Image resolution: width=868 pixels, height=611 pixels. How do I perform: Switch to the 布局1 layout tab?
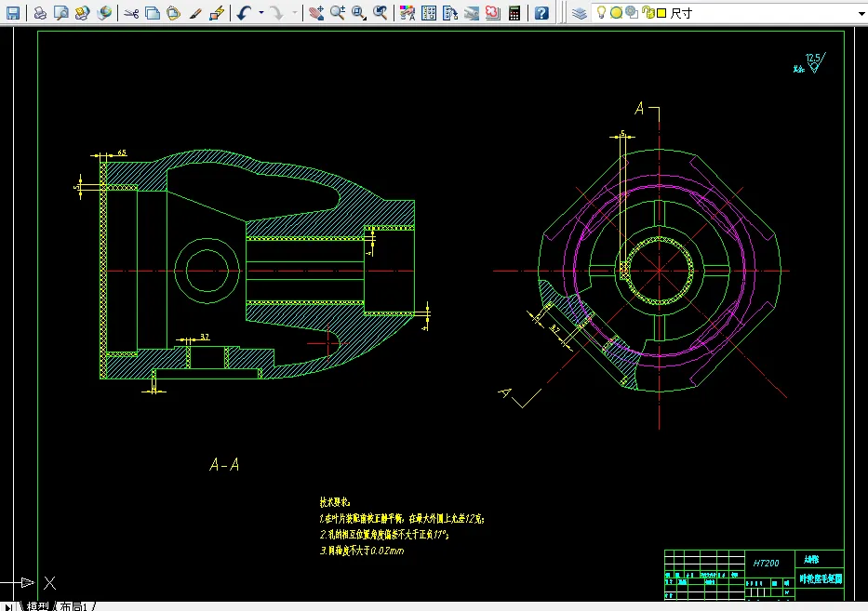pos(73,606)
